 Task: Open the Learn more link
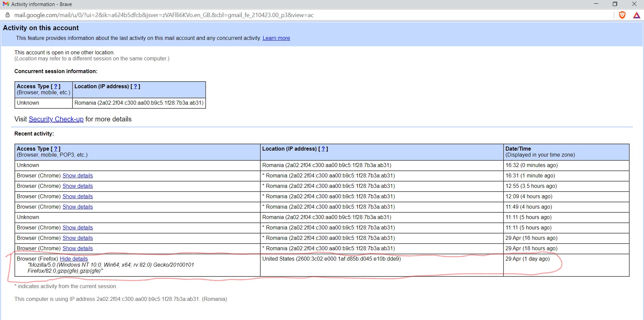click(276, 38)
